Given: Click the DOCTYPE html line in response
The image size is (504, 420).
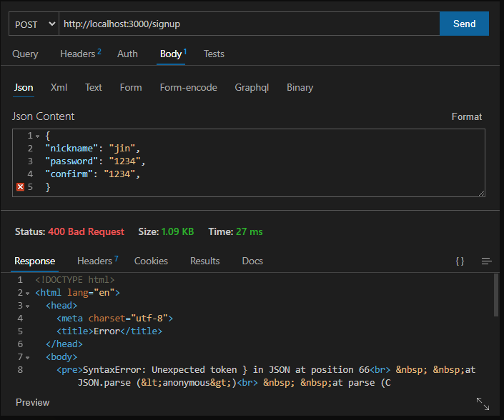Looking at the screenshot, I should pos(74,280).
